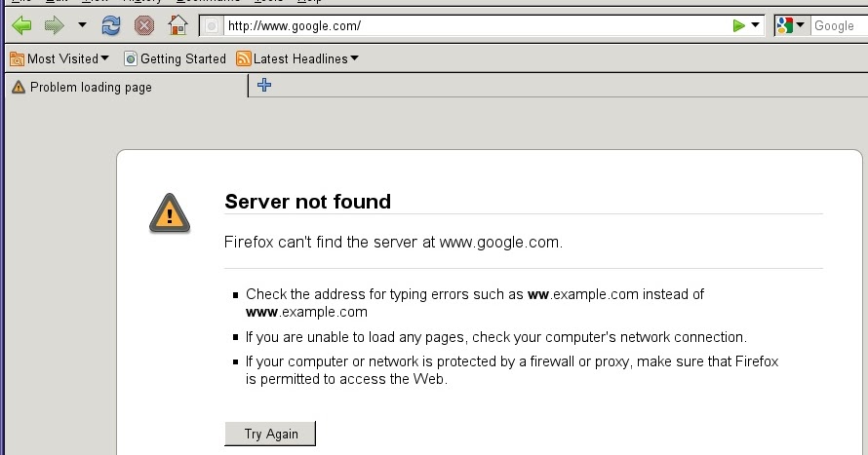The width and height of the screenshot is (868, 455).
Task: Open the Google search engine selector
Action: 791,25
